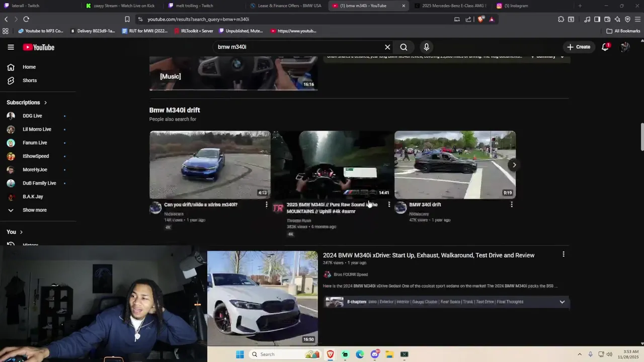Switch to 2025 Mercedes-Benz E-Class tab
This screenshot has width=644, height=362.
pyautogui.click(x=450, y=6)
